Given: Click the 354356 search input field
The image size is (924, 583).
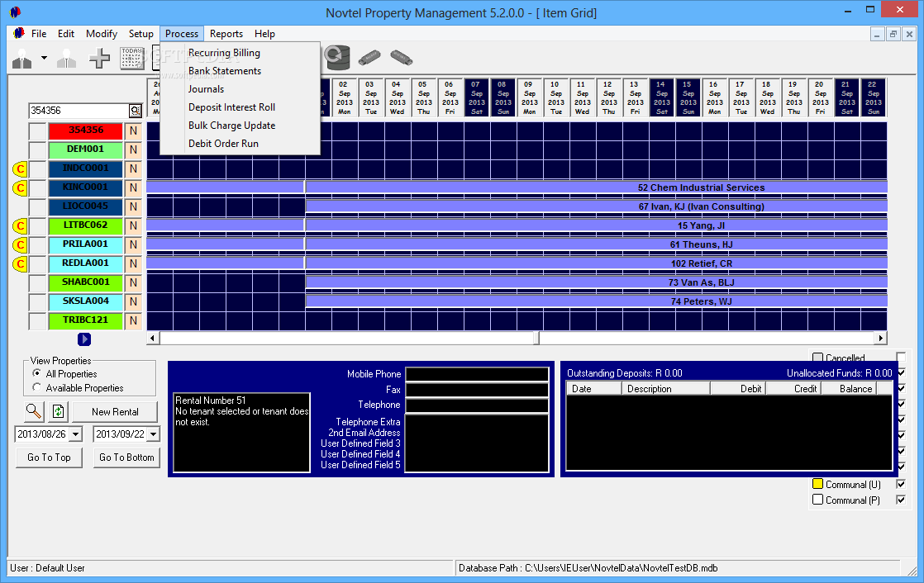Looking at the screenshot, I should [x=79, y=111].
